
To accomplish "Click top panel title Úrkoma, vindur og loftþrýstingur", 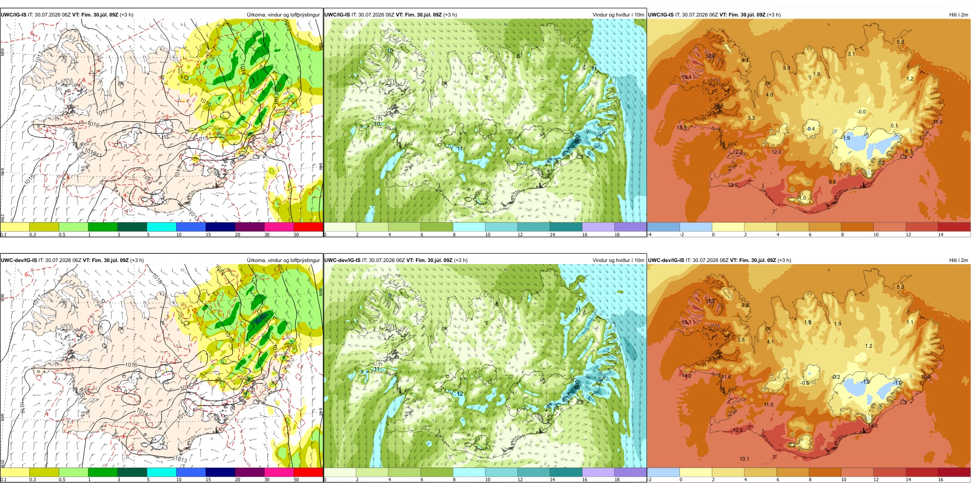I will pos(283,15).
